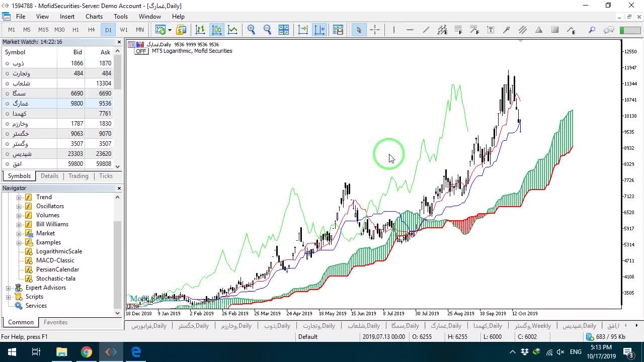
Task: Expand the Examples folder
Action: pyautogui.click(x=19, y=242)
